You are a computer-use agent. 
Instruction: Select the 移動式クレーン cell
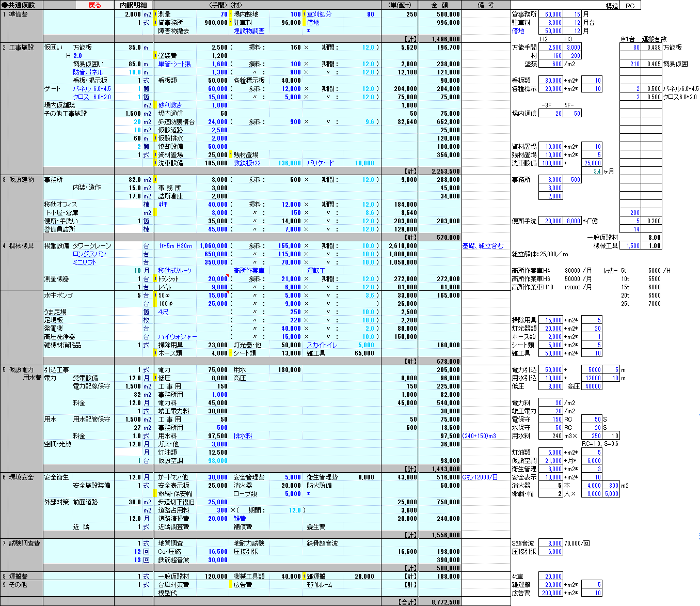(x=174, y=271)
